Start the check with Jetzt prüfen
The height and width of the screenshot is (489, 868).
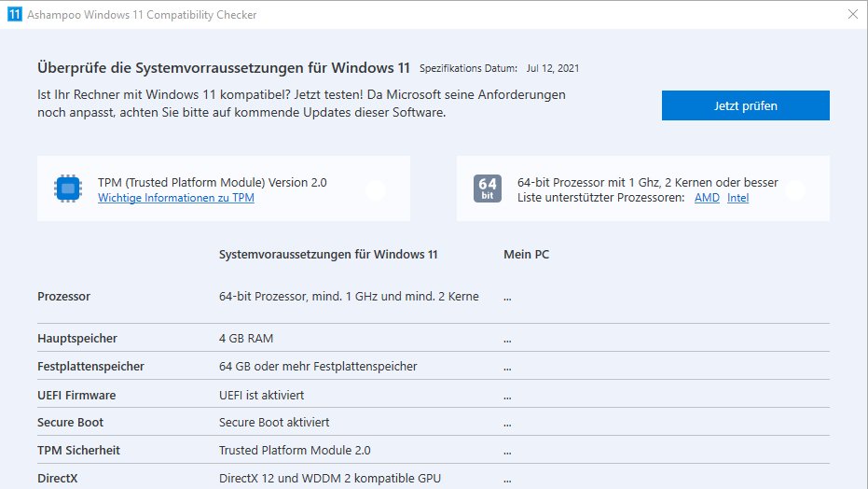(x=745, y=105)
